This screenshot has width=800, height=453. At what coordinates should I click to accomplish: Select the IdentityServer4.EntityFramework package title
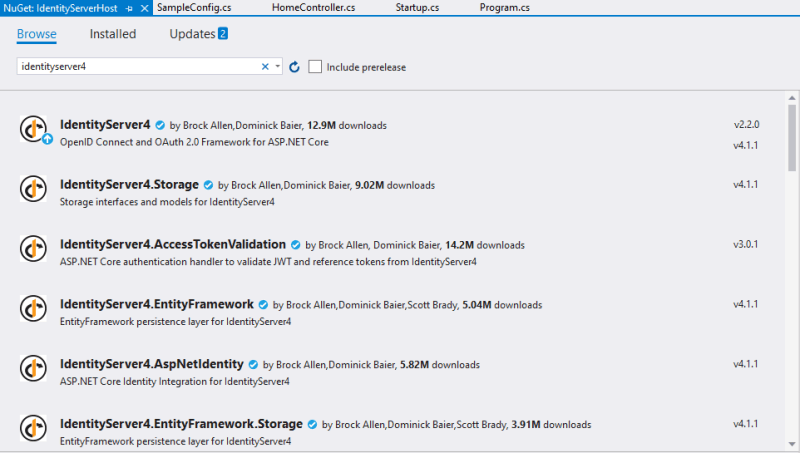tap(157, 304)
